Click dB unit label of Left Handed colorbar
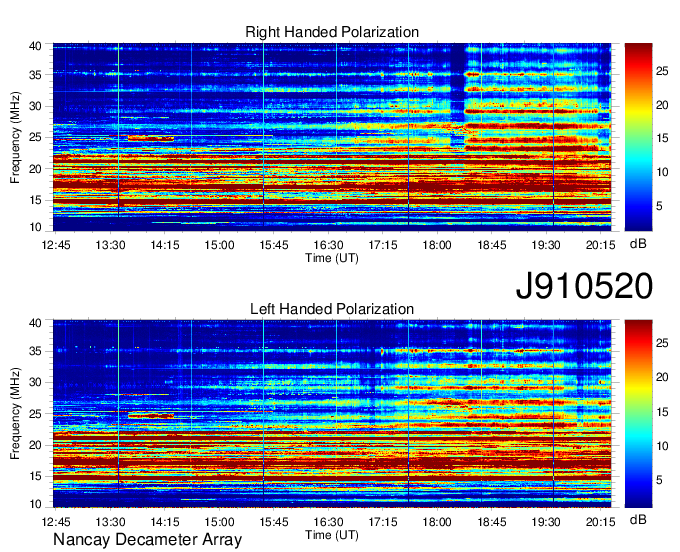 tap(638, 519)
